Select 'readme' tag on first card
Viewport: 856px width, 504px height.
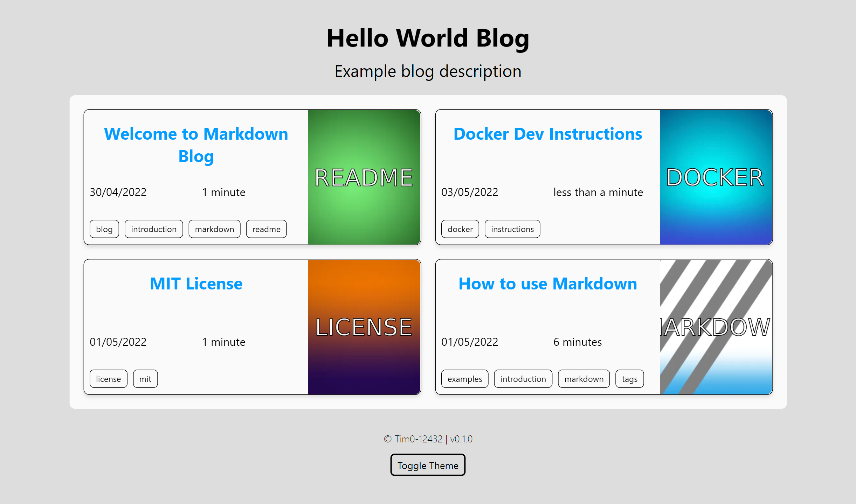click(266, 229)
